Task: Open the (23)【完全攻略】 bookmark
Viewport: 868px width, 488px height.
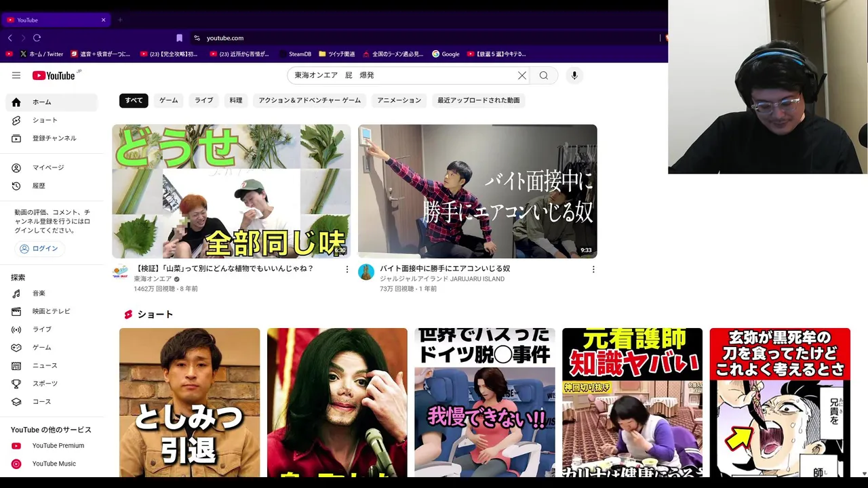Action: [x=169, y=54]
